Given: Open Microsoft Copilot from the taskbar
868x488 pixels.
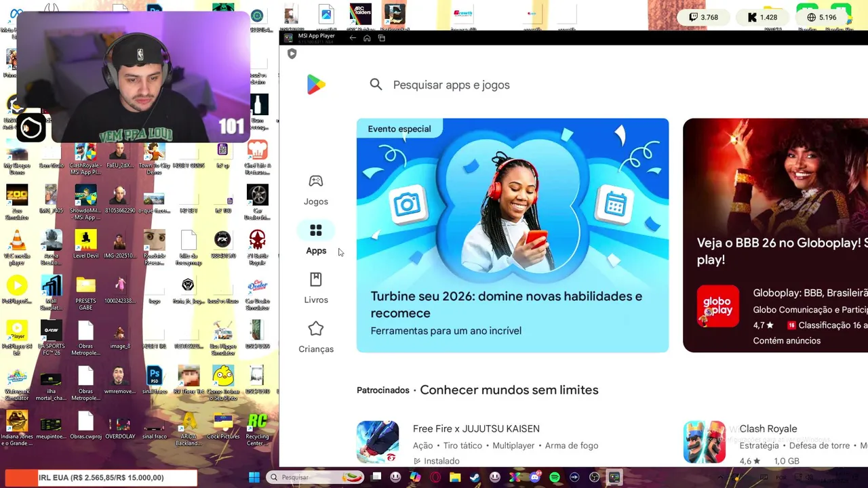Looking at the screenshot, I should pyautogui.click(x=415, y=477).
